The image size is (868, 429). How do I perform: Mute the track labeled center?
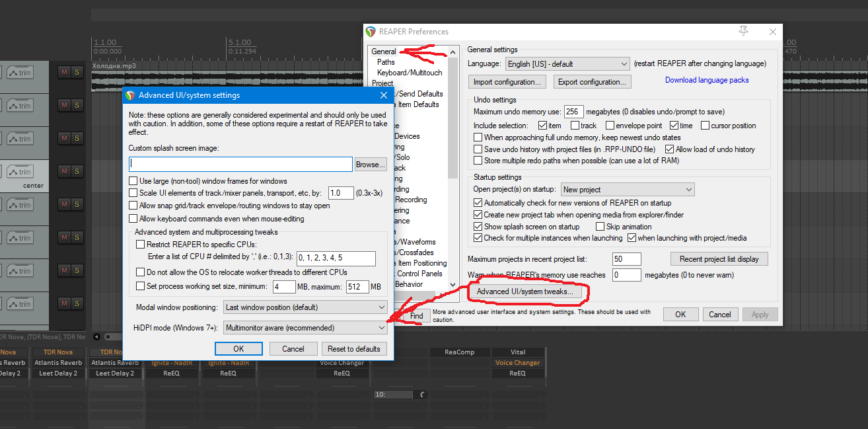click(64, 171)
